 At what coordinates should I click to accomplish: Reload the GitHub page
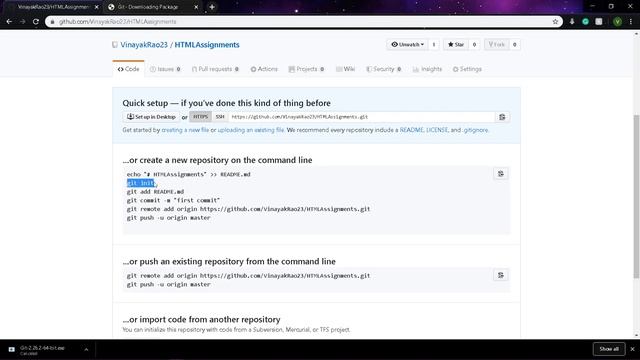click(x=36, y=22)
